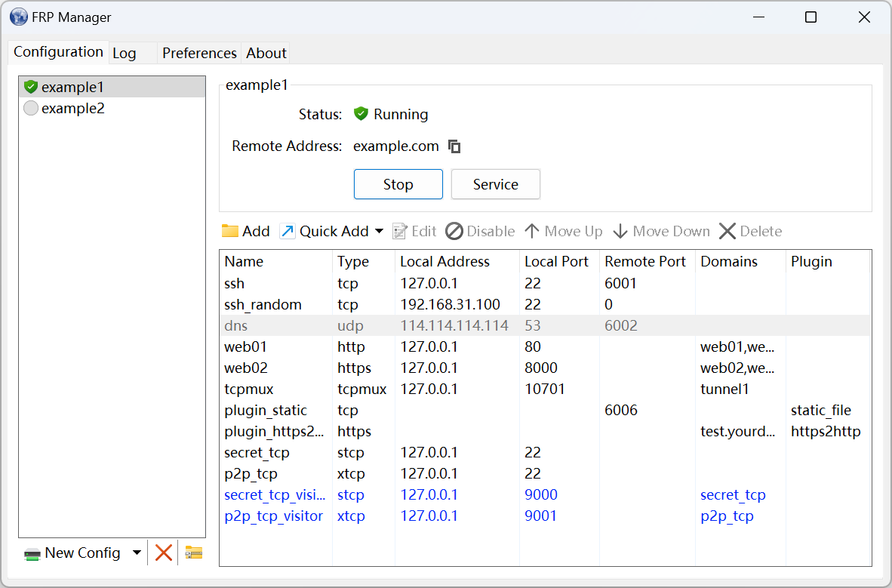
Task: Open the Preferences tab
Action: click(x=199, y=53)
